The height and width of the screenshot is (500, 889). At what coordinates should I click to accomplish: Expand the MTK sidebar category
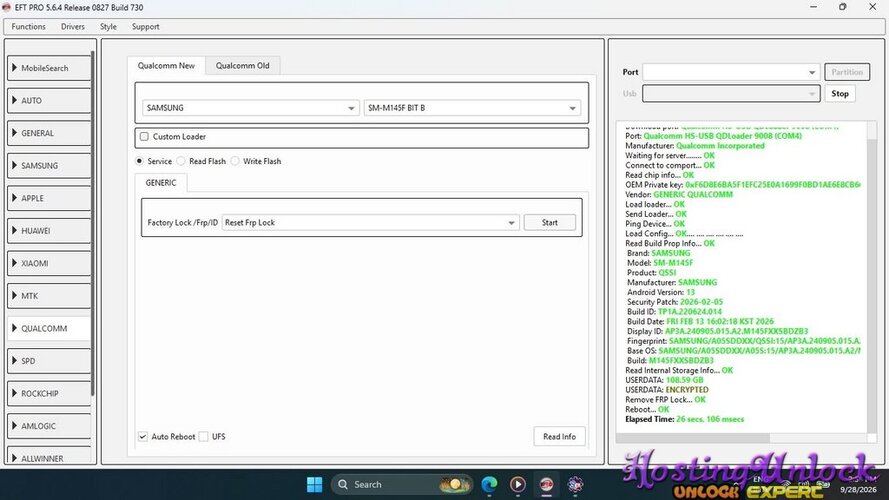pyautogui.click(x=49, y=296)
